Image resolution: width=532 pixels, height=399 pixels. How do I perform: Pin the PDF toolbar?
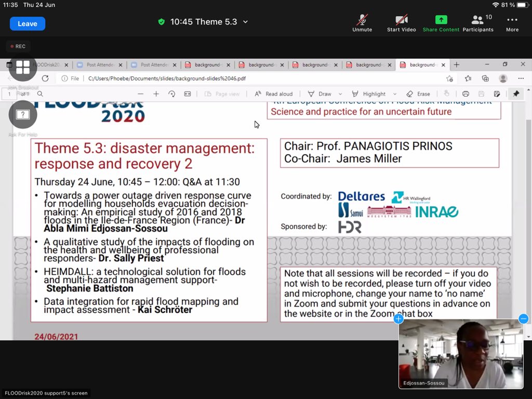(x=516, y=94)
